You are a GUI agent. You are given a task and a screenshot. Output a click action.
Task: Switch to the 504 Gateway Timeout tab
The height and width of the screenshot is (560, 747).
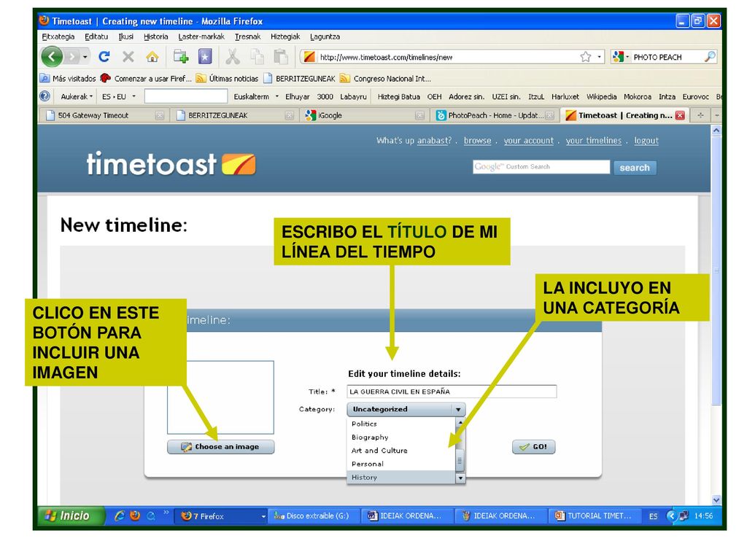pyautogui.click(x=104, y=115)
